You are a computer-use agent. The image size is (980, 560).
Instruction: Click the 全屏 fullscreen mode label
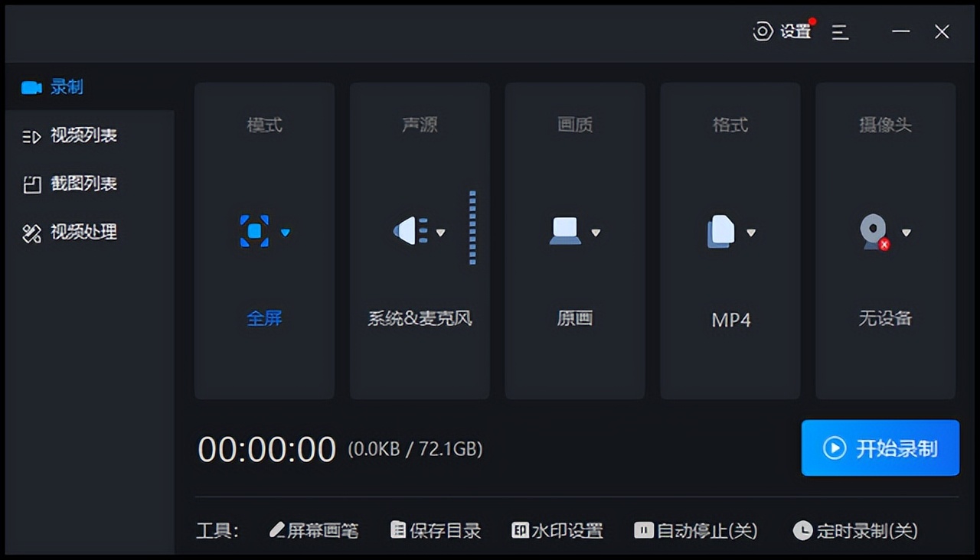[264, 319]
